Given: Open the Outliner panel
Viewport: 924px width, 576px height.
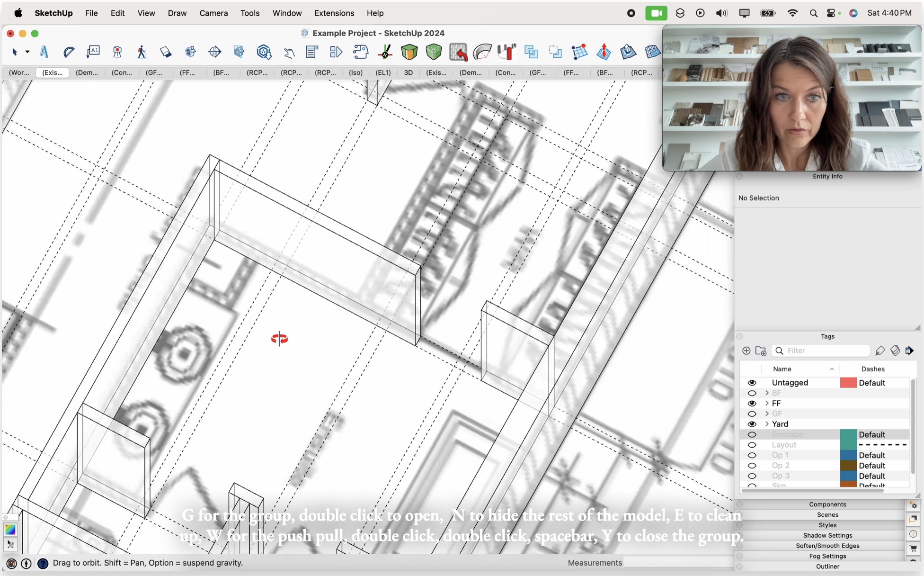Looking at the screenshot, I should point(827,567).
